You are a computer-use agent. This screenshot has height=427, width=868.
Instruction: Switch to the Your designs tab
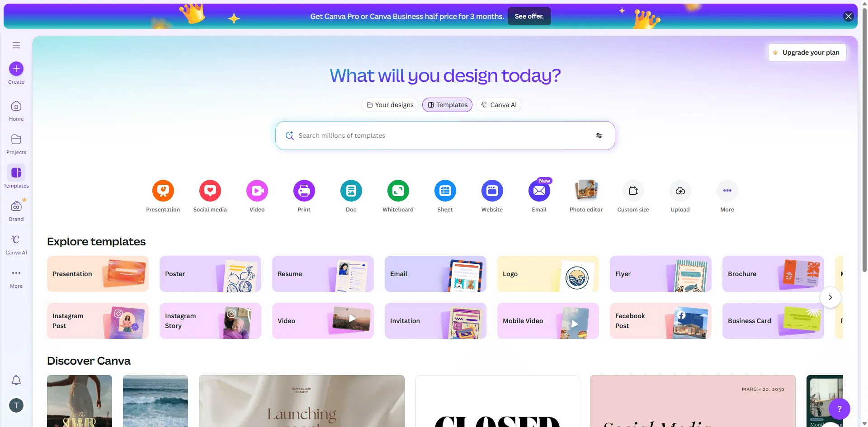tap(390, 105)
